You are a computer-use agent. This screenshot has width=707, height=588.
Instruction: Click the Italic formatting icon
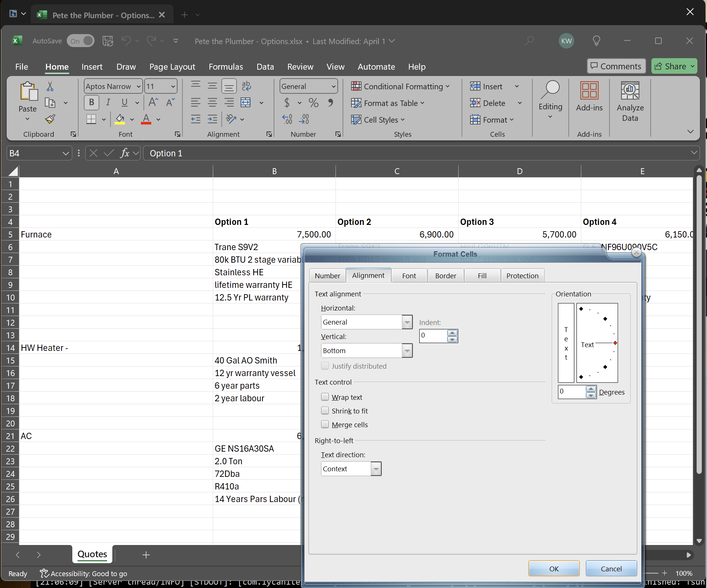coord(108,102)
